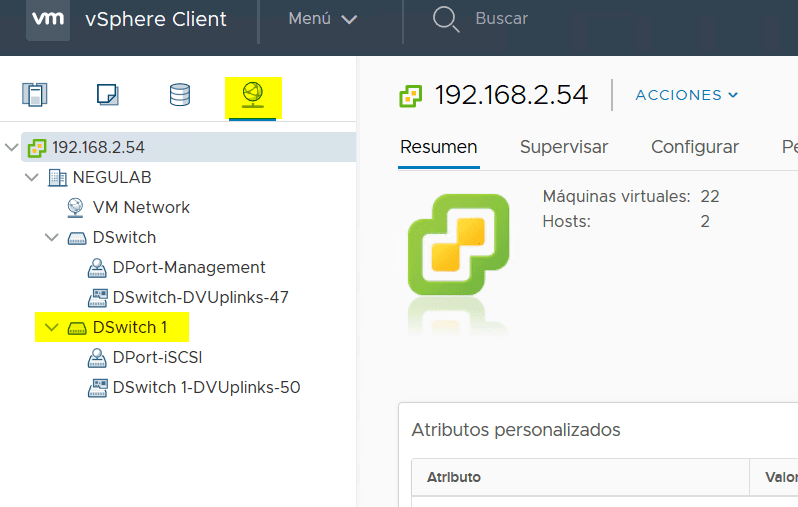Click the VM Network icon
This screenshot has height=507, width=798.
point(75,208)
